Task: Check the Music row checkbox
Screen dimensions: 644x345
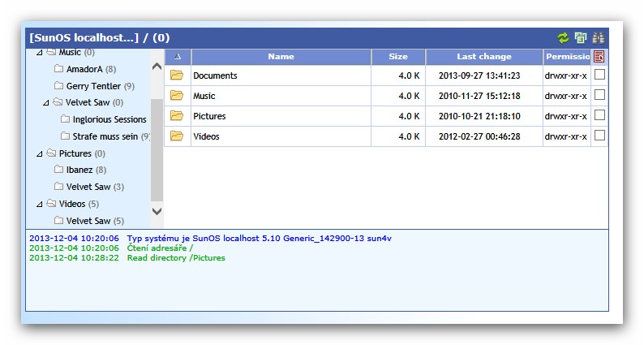Action: pos(599,95)
